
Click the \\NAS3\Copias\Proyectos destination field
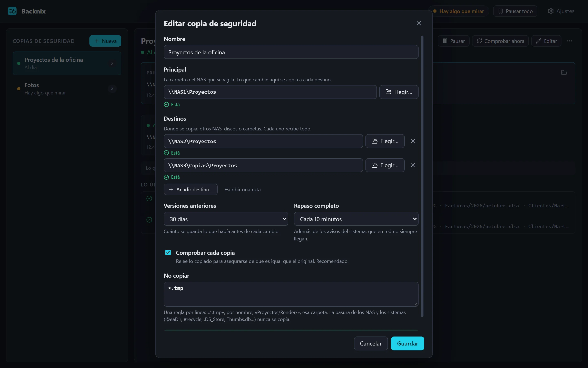(263, 165)
